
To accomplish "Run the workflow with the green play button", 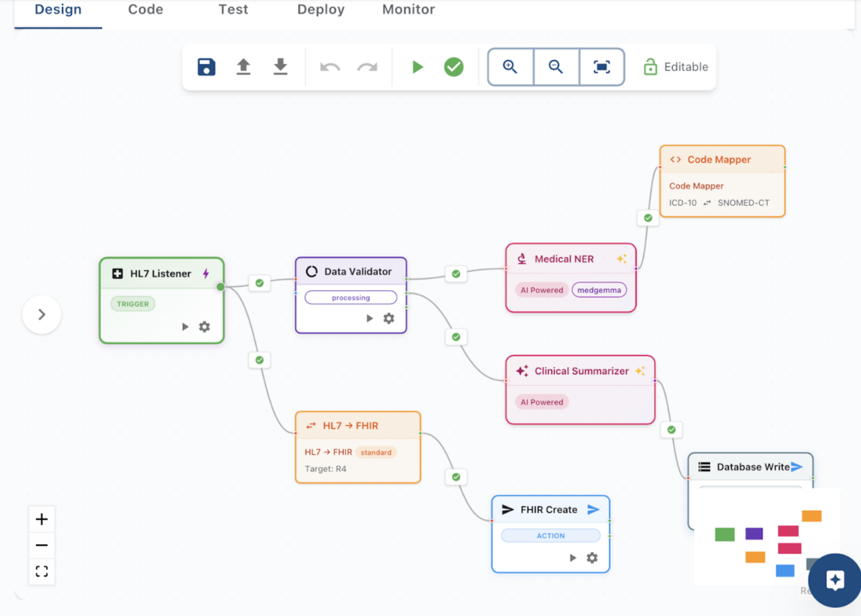I will tap(417, 67).
